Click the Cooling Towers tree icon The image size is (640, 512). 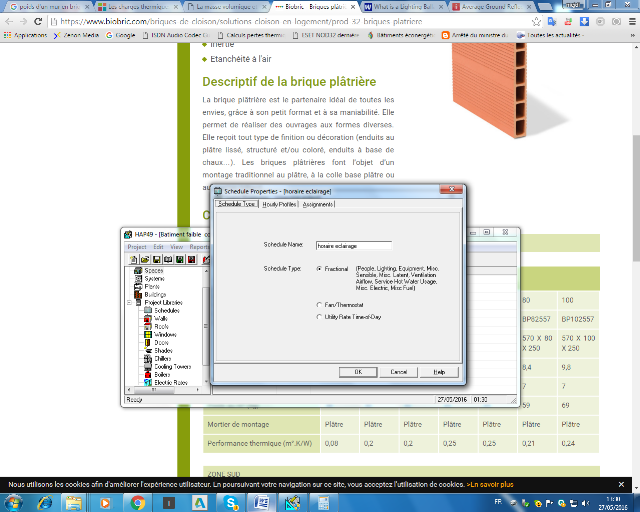coord(148,366)
